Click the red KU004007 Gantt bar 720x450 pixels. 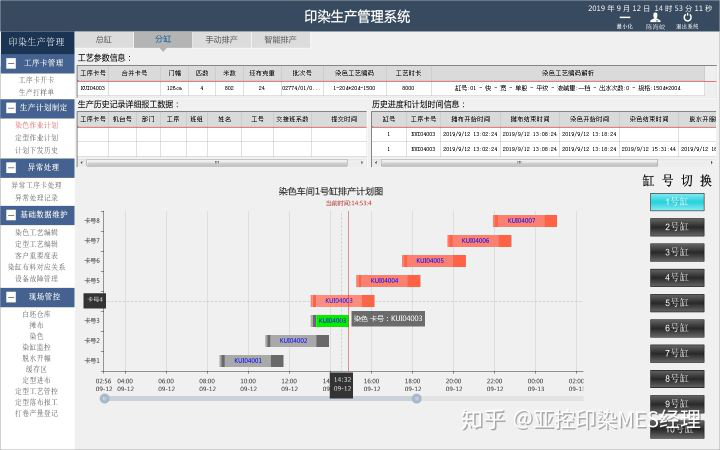[x=525, y=221]
